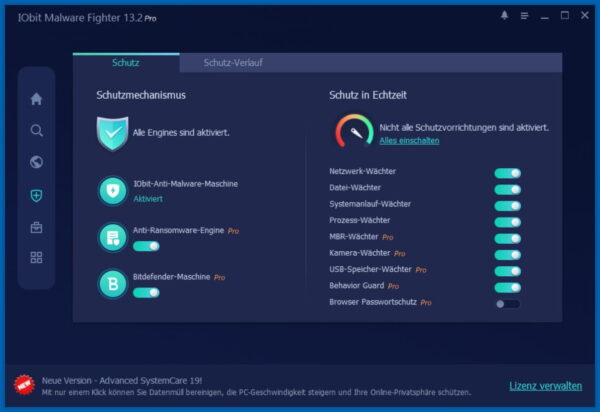Close the IObit Malware Fighter window
The height and width of the screenshot is (412, 600).
click(x=585, y=15)
